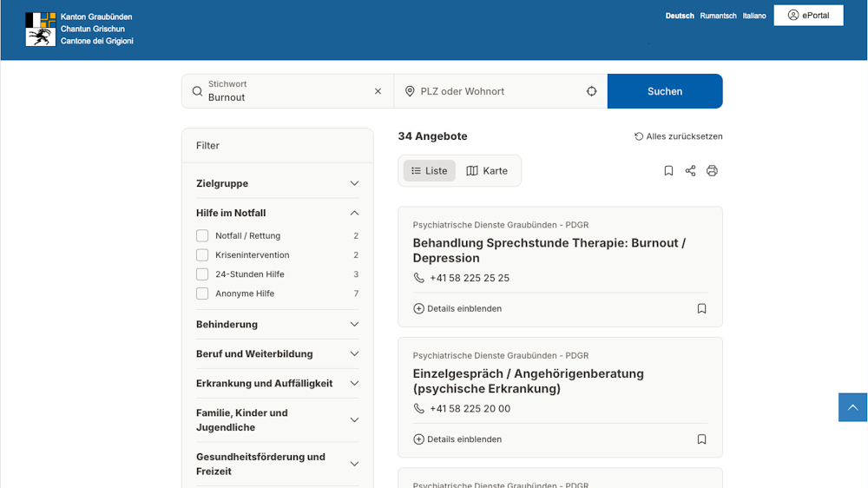Expand the Zielgruppe filter section
The height and width of the screenshot is (488, 868).
pos(278,183)
